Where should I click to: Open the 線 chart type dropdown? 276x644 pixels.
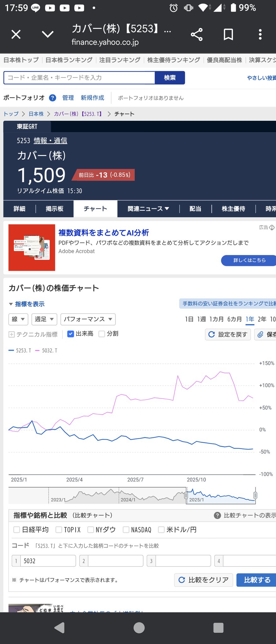pos(18,319)
